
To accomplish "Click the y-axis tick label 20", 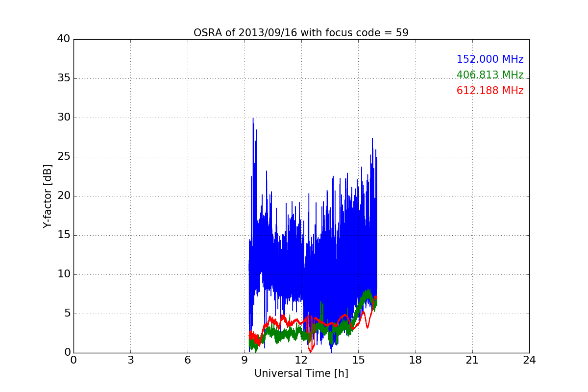I will pos(63,196).
